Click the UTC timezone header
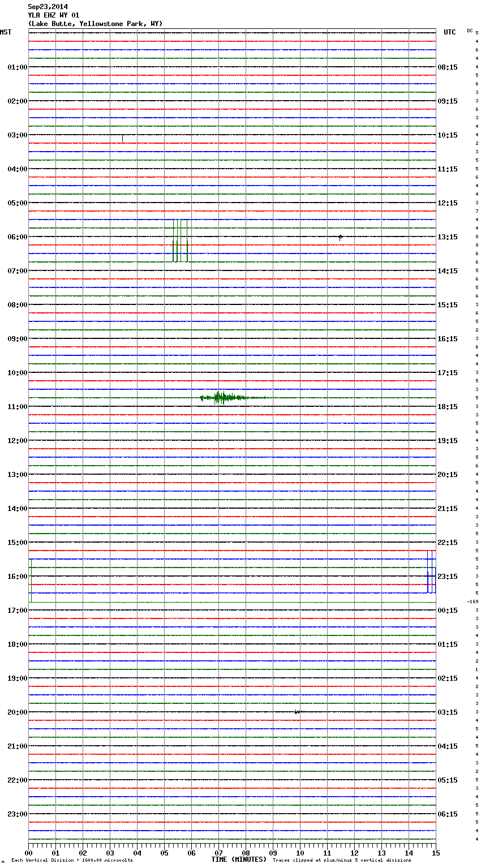The width and height of the screenshot is (481, 868). 450,32
